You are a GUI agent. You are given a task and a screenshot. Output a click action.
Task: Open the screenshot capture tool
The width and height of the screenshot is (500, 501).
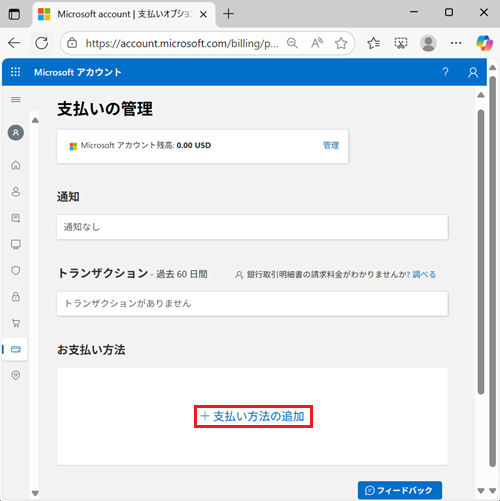click(401, 43)
